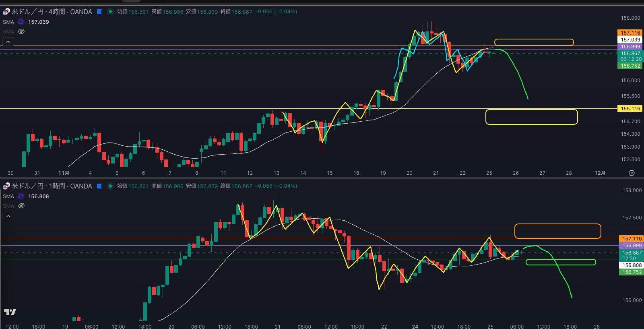Click the 米ドル/円 1時間 OANDA symbol title
Viewport: 644px width, 329px height.
pos(52,186)
